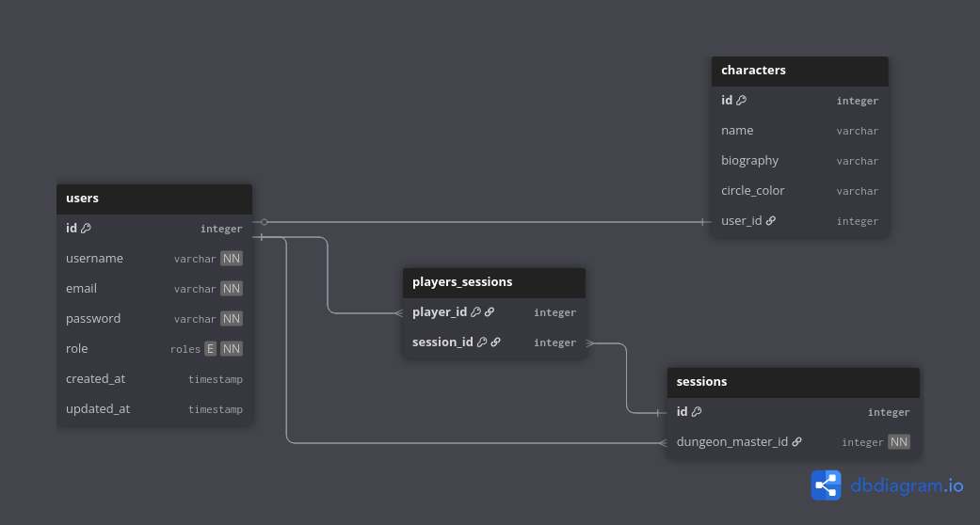980x525 pixels.
Task: Click the email field name
Action: [x=81, y=288]
